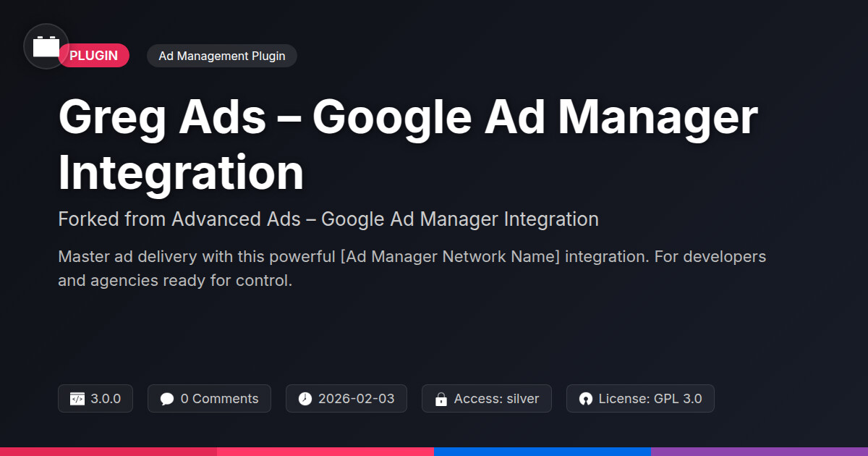This screenshot has width=868, height=456.
Task: Click the speech bubble comments icon
Action: (x=167, y=399)
